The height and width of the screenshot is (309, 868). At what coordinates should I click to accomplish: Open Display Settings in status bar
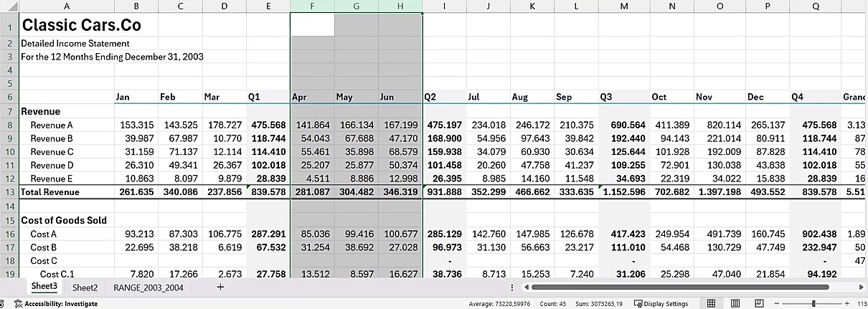[661, 303]
